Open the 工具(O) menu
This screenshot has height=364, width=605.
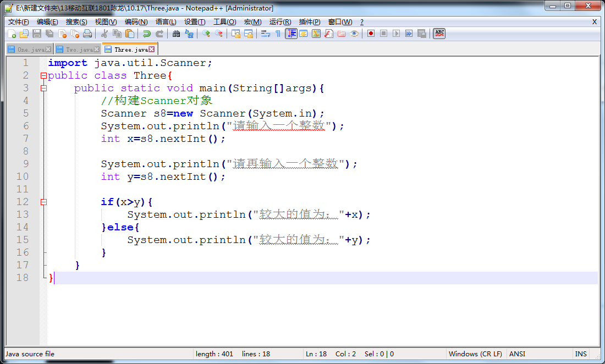pos(225,22)
